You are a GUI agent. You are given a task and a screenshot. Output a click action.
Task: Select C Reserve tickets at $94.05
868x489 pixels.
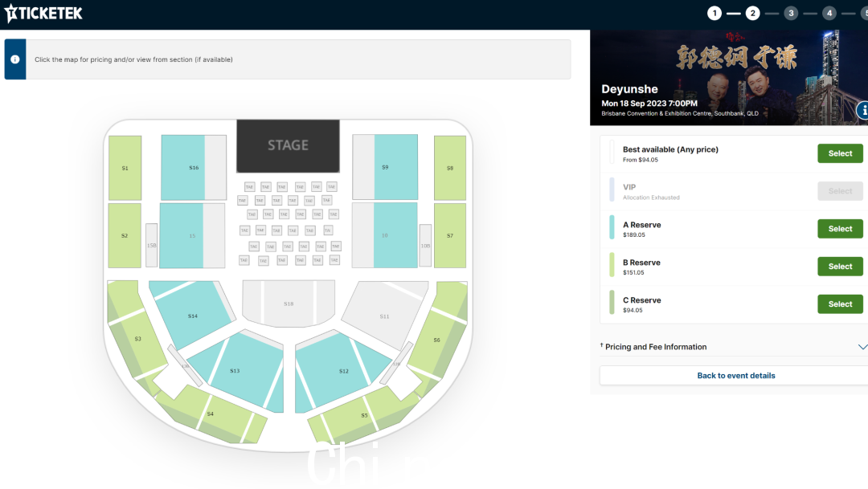tap(840, 304)
